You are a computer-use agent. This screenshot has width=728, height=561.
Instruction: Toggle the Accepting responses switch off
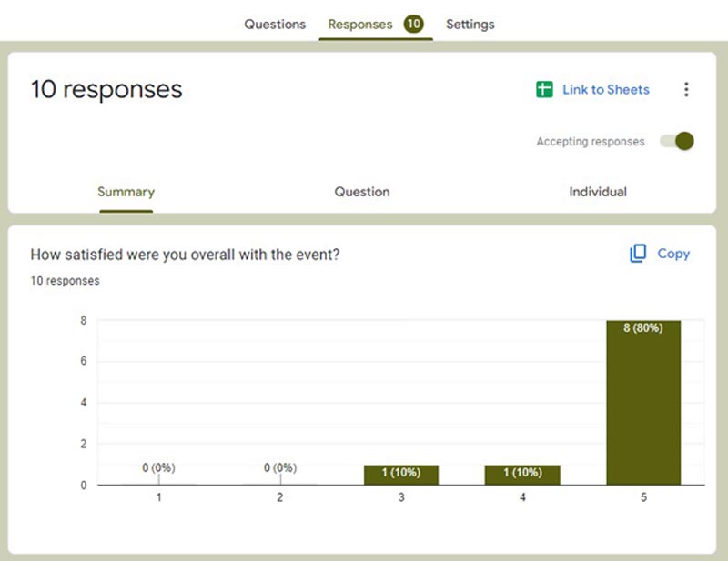(x=677, y=141)
